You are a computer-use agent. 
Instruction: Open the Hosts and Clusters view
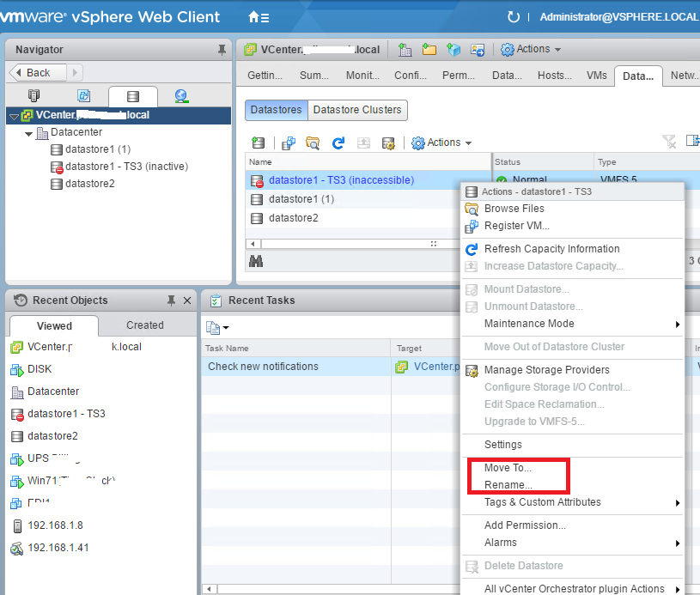33,96
